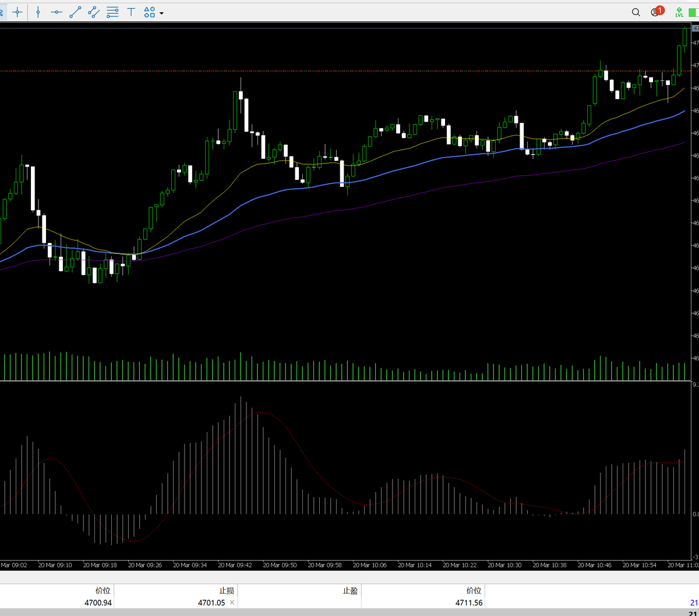Select the Fibonacci retracement tool
The height and width of the screenshot is (616, 699).
point(113,12)
